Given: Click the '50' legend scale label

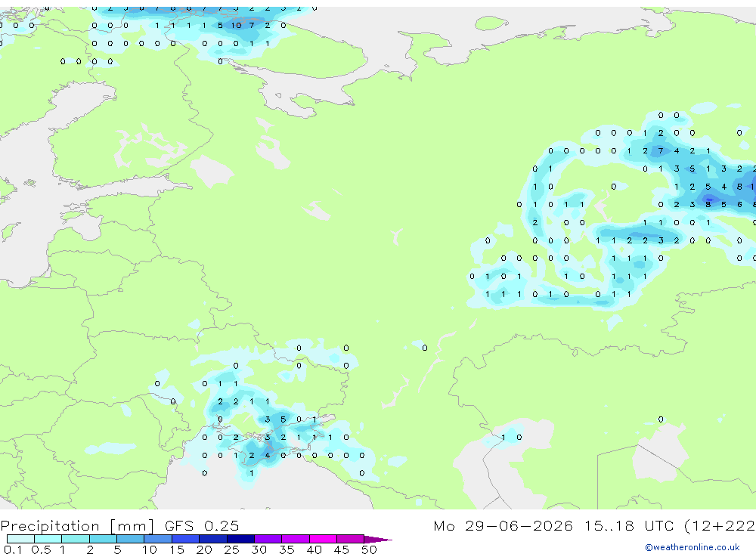Looking at the screenshot, I should pyautogui.click(x=369, y=549).
